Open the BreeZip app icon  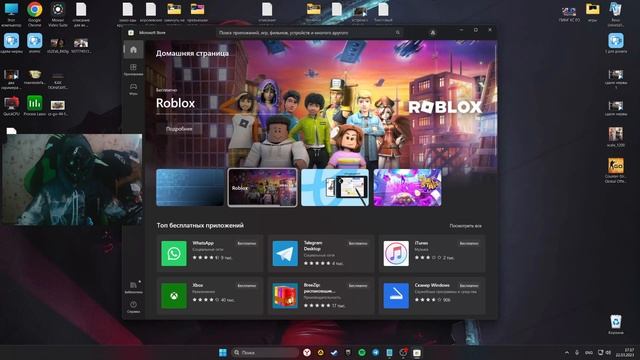[x=285, y=296]
